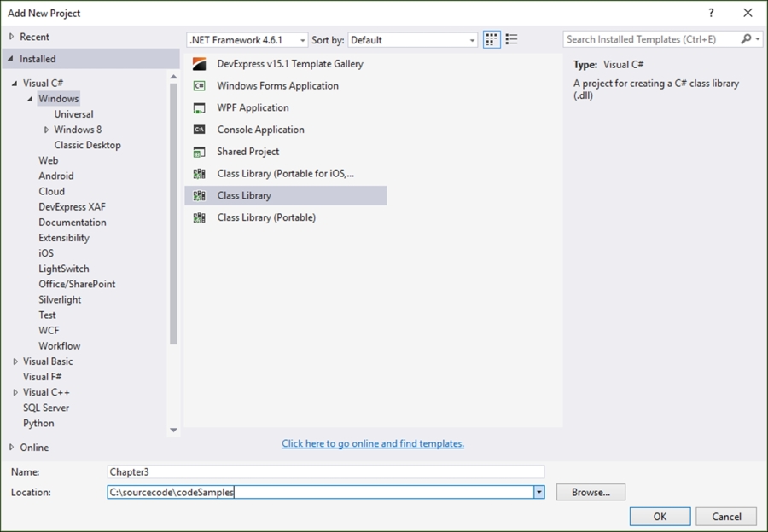The height and width of the screenshot is (532, 768).
Task: Expand the Windows 8 tree node
Action: pos(46,130)
